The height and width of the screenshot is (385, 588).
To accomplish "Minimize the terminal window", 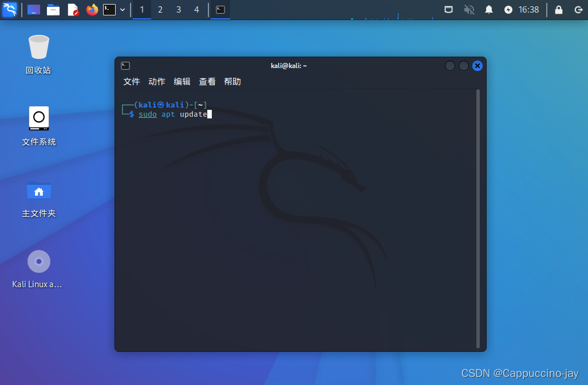I will coord(450,66).
